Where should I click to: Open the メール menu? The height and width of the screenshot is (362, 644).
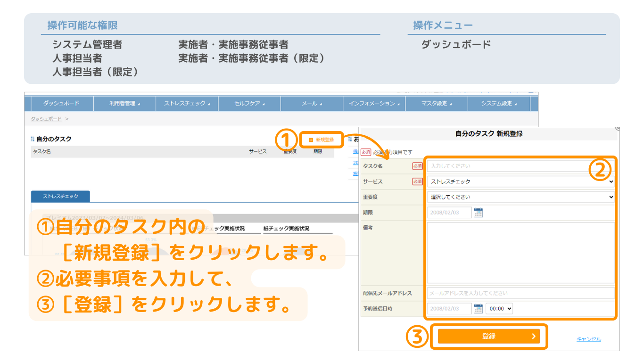pyautogui.click(x=312, y=104)
